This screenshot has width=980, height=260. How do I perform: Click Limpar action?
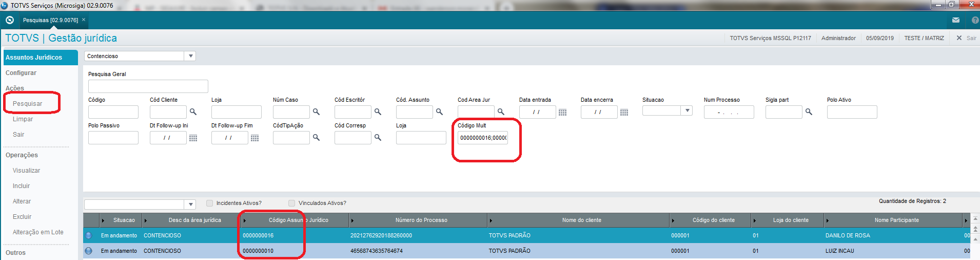pyautogui.click(x=23, y=119)
